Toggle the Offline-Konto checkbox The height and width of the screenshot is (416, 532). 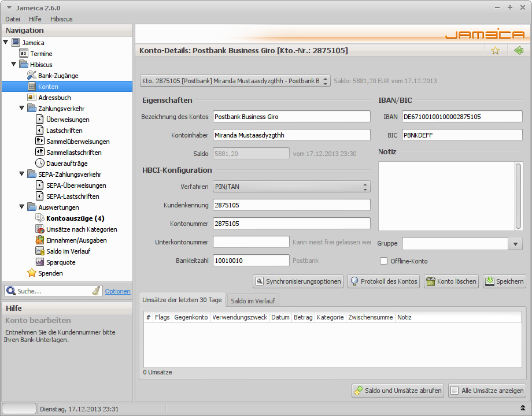click(383, 261)
